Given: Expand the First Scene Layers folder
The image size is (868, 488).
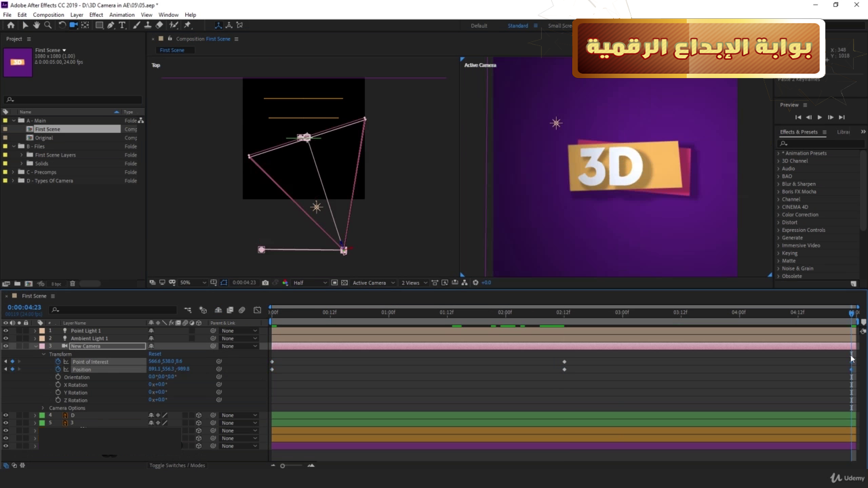Looking at the screenshot, I should click(x=21, y=155).
